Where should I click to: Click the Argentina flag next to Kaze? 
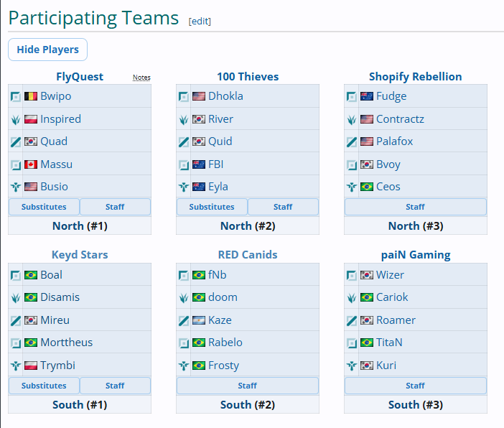coord(199,320)
